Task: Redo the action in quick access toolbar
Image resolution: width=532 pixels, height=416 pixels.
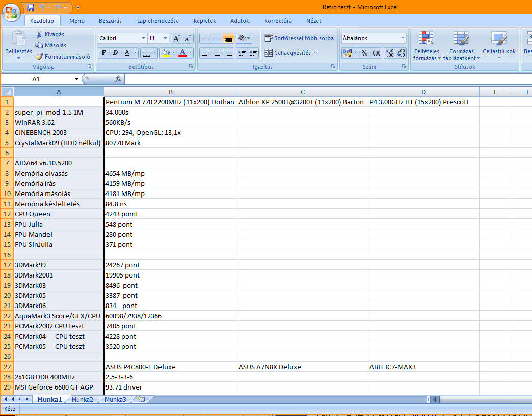Action: [58, 7]
